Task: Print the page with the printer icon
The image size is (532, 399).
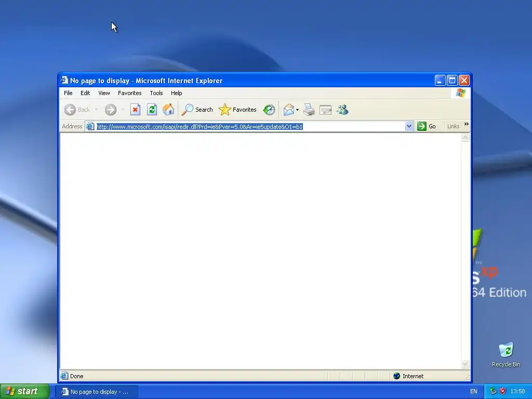Action: [309, 110]
